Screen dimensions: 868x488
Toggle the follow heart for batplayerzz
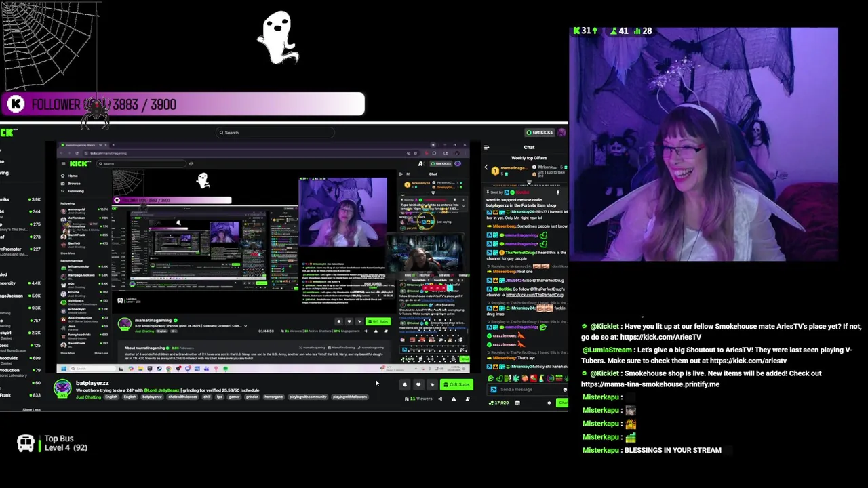418,385
